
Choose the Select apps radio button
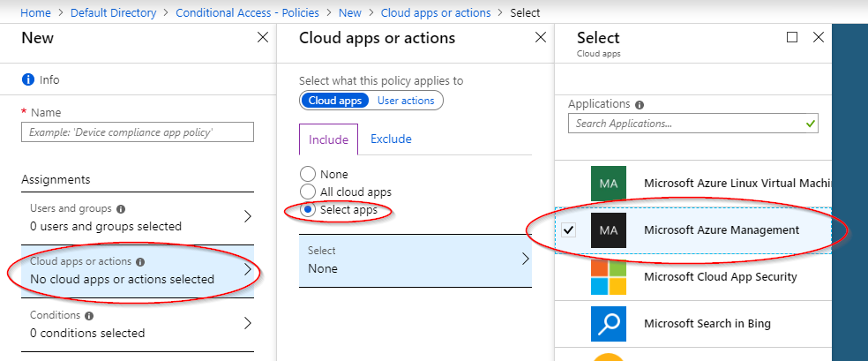308,210
